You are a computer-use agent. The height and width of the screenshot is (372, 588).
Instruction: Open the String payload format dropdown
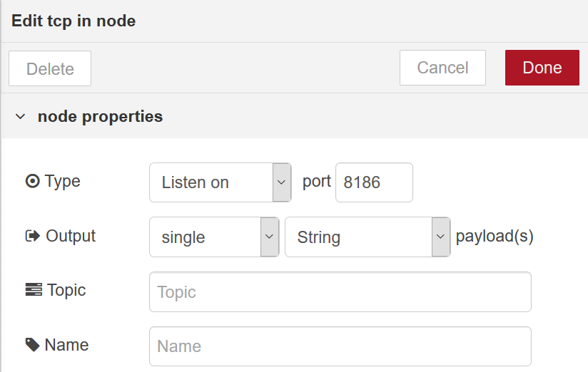point(367,237)
